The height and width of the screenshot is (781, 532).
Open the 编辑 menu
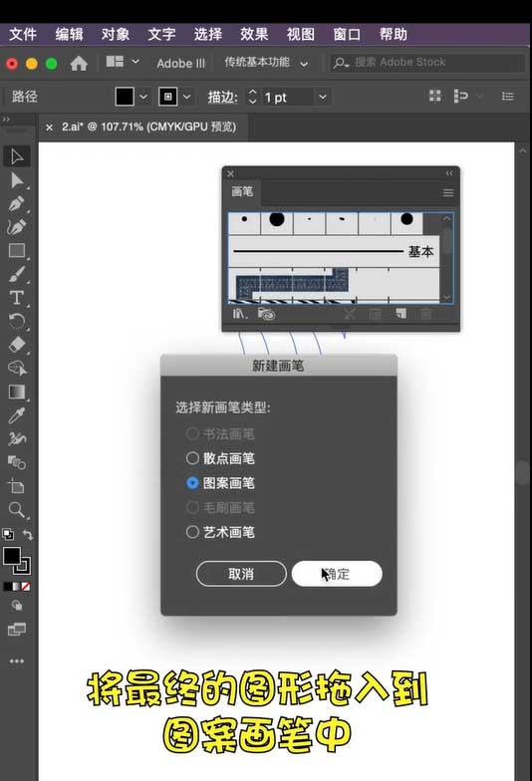[x=69, y=34]
